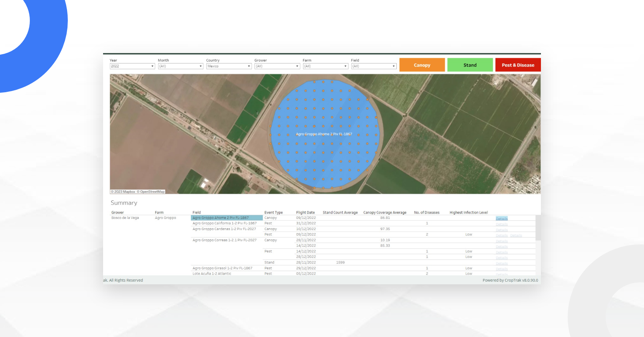The image size is (644, 337).
Task: Open the Country dropdown set to Mexico
Action: (229, 66)
